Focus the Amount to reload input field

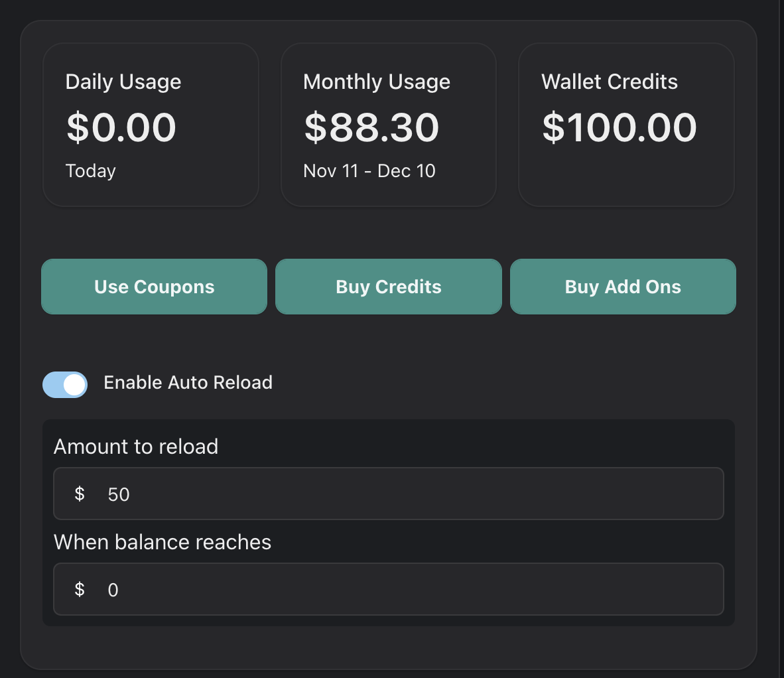(x=411, y=494)
